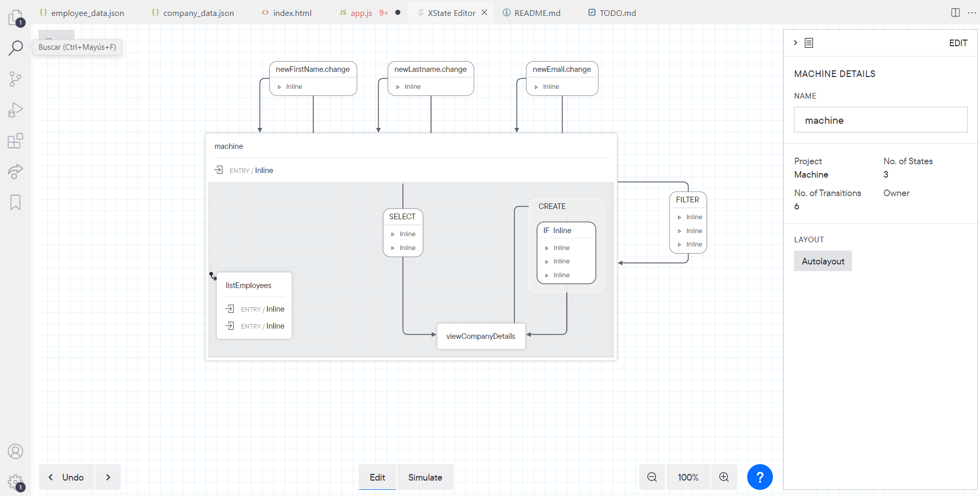Click second ENTRY icon in listEmployees
Viewport: 980px width, 496px height.
click(230, 326)
